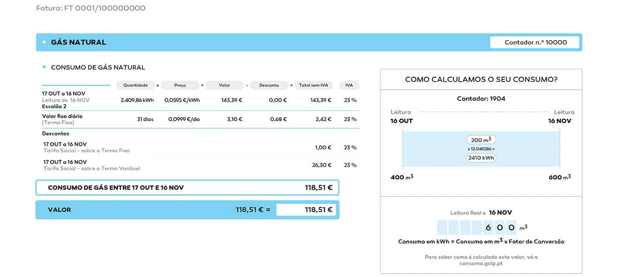Click the x 12.049286 conversion factor
This screenshot has height=277, width=644.
(x=481, y=149)
